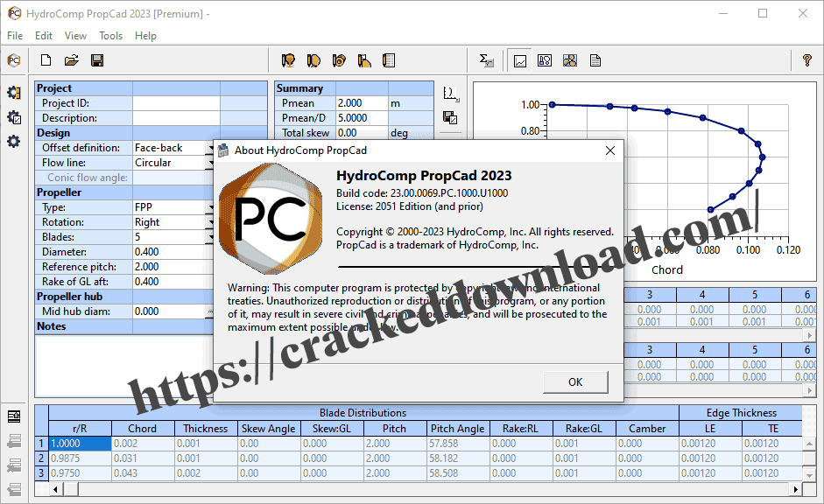Image resolution: width=824 pixels, height=504 pixels.
Task: Click the notebook-style propeller toolbar icon
Action: tap(389, 60)
